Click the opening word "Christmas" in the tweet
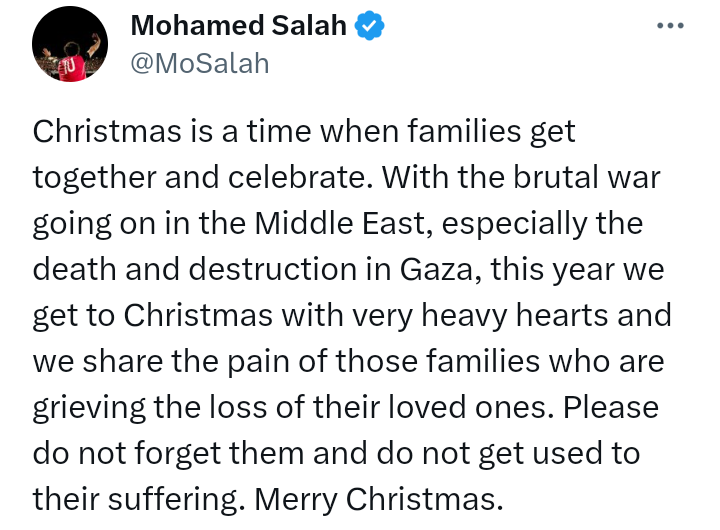The height and width of the screenshot is (530, 720). pos(107,131)
